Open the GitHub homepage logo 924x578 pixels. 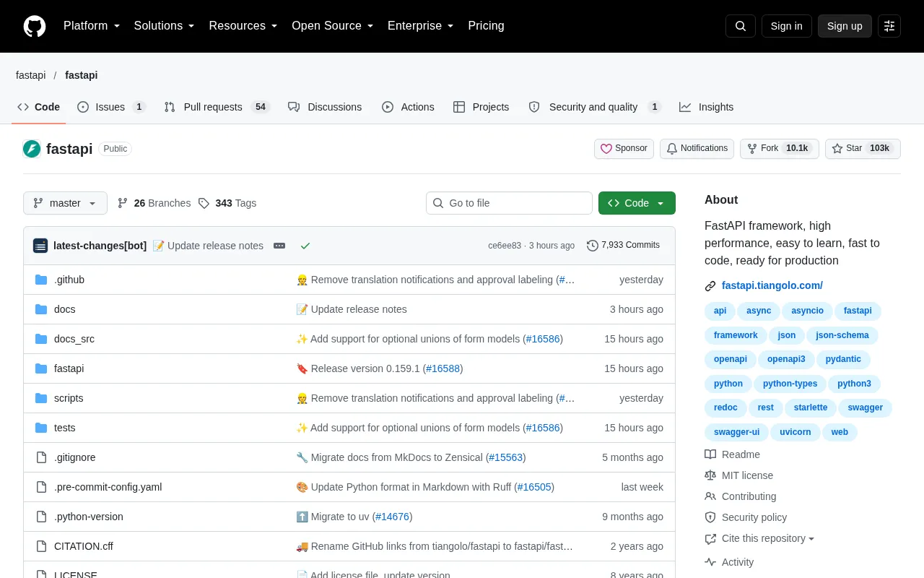[x=35, y=26]
